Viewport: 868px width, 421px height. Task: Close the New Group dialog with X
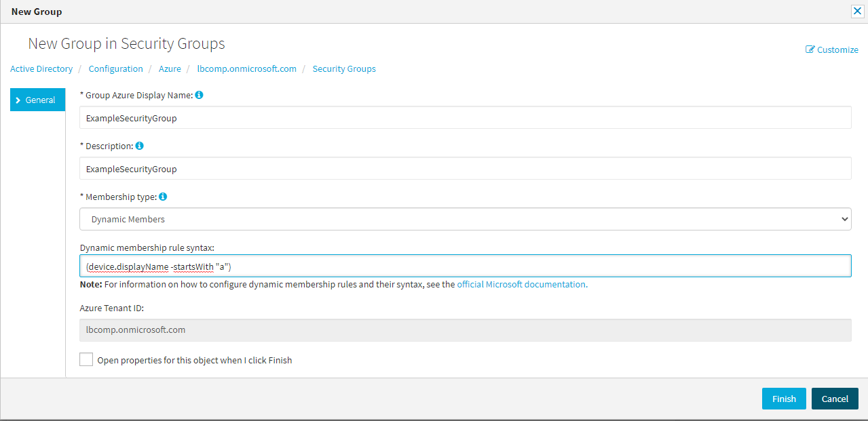pyautogui.click(x=857, y=12)
